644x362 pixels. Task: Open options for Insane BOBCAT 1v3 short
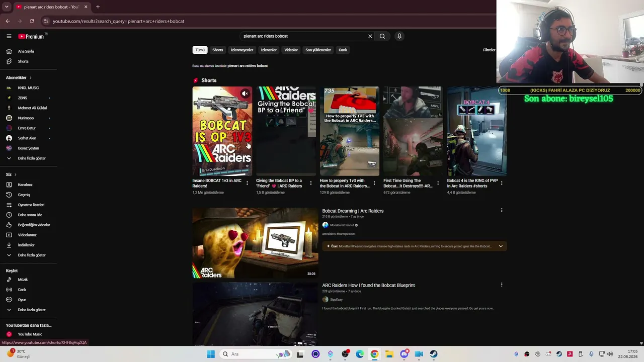[247, 183]
